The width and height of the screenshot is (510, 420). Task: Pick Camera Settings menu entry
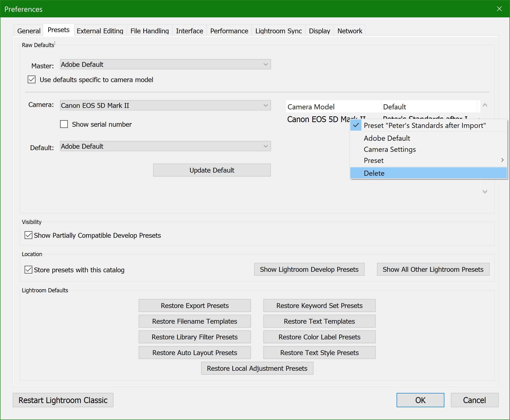[390, 149]
